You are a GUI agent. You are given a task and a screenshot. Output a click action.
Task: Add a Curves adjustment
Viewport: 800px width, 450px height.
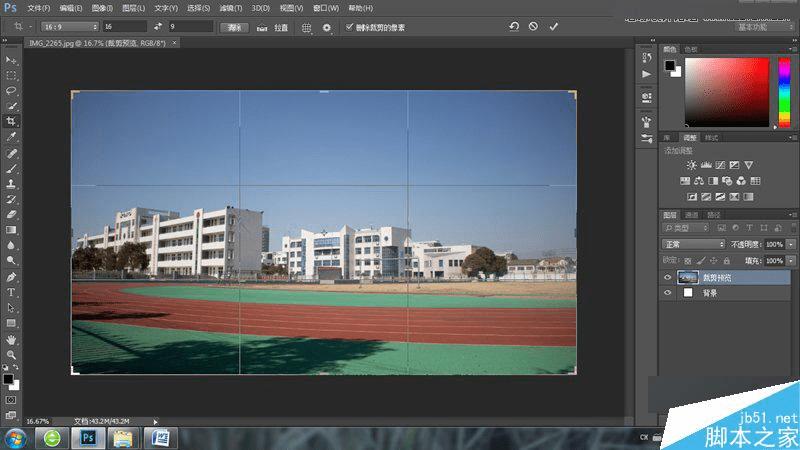click(720, 165)
